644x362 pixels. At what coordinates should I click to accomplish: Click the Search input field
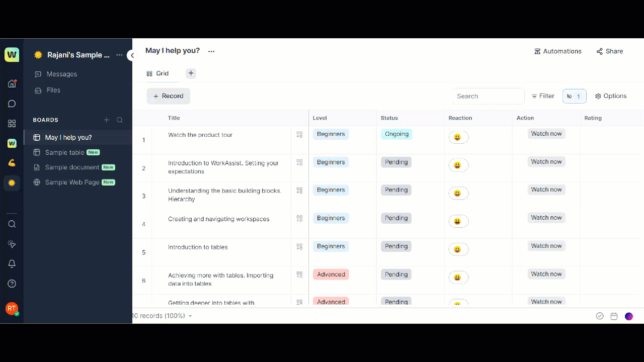pyautogui.click(x=488, y=96)
